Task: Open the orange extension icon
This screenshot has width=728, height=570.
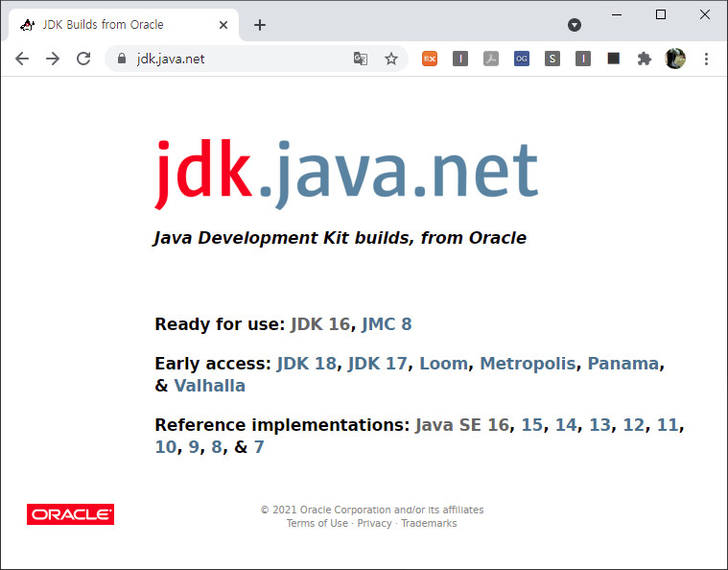Action: pyautogui.click(x=430, y=59)
